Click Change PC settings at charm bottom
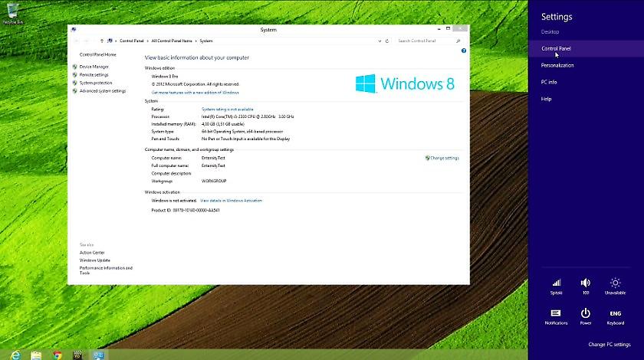Image resolution: width=644 pixels, height=360 pixels. [x=609, y=345]
